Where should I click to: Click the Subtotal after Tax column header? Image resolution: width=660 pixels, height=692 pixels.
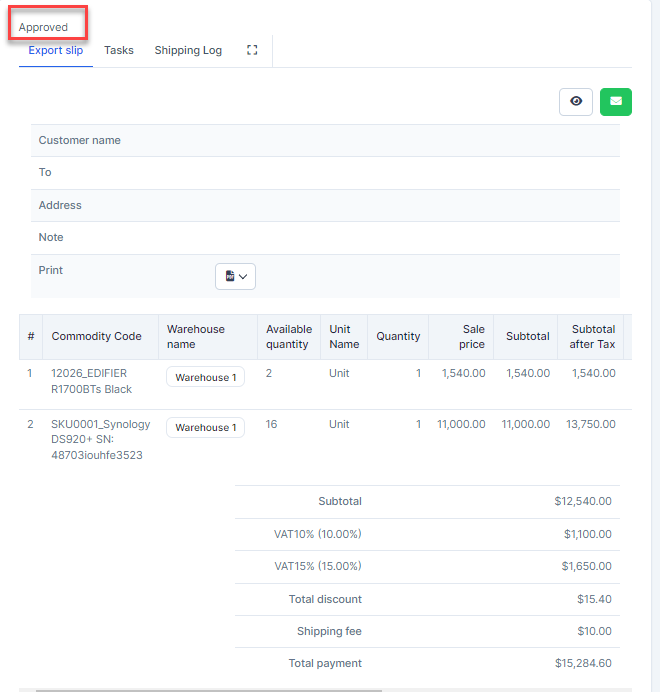click(x=593, y=336)
